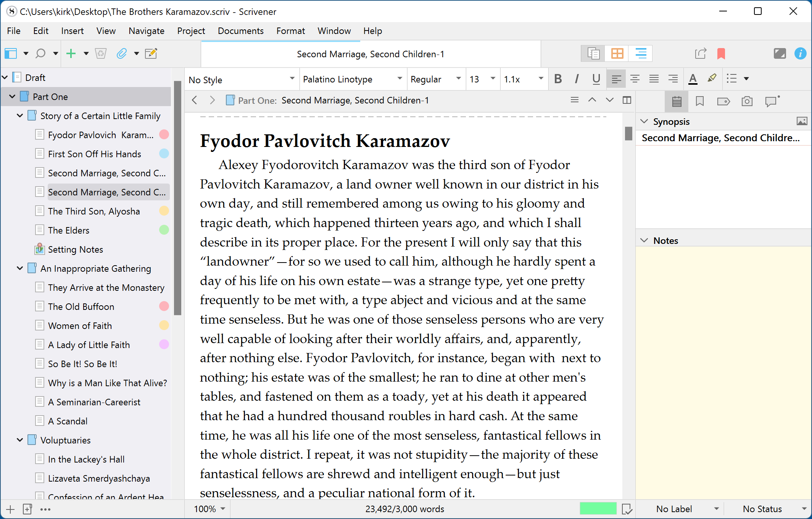
Task: Open the Bookmarks tab in inspector
Action: point(700,101)
